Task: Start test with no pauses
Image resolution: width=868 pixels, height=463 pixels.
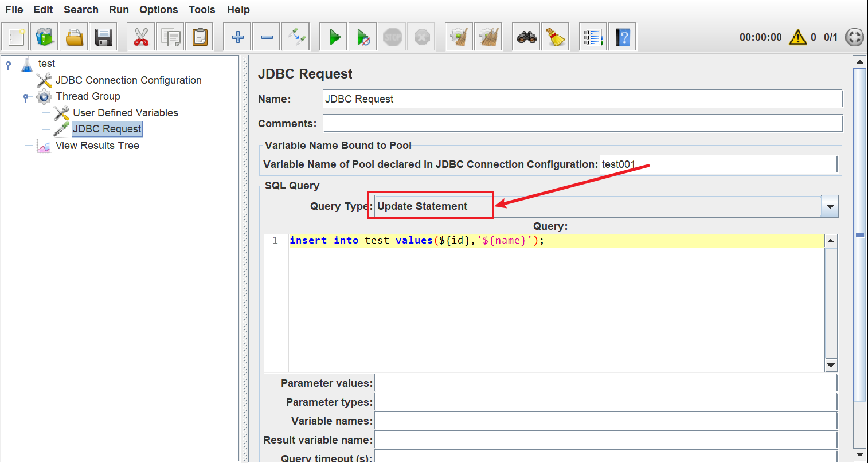Action: pyautogui.click(x=363, y=37)
